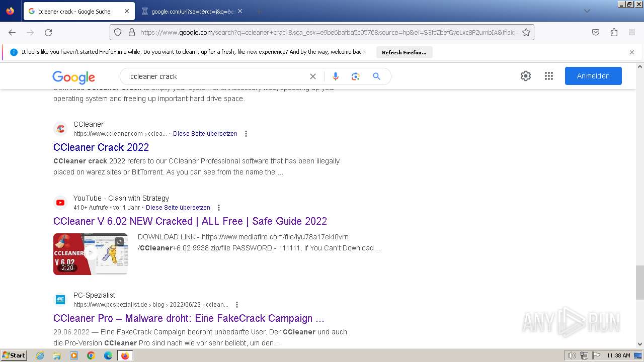
Task: Show the site security lock info
Action: pos(132,32)
